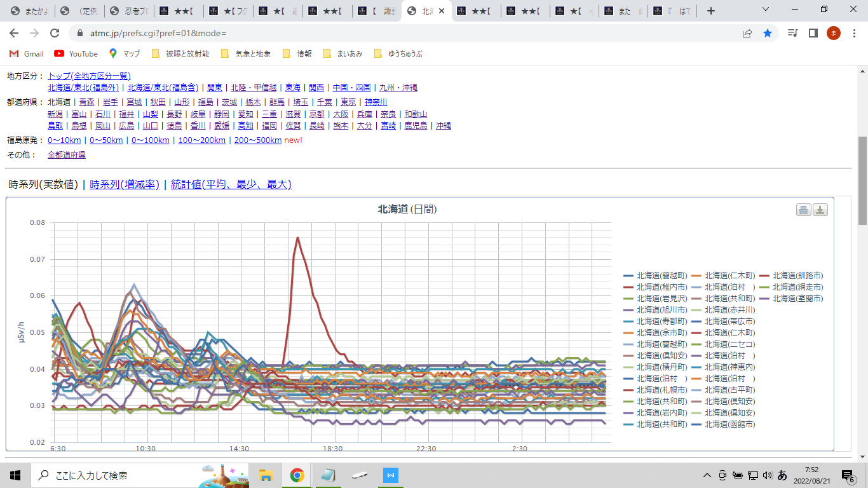Toggle 北海道(帯広市) legend entry
The image size is (868, 488).
(723, 322)
